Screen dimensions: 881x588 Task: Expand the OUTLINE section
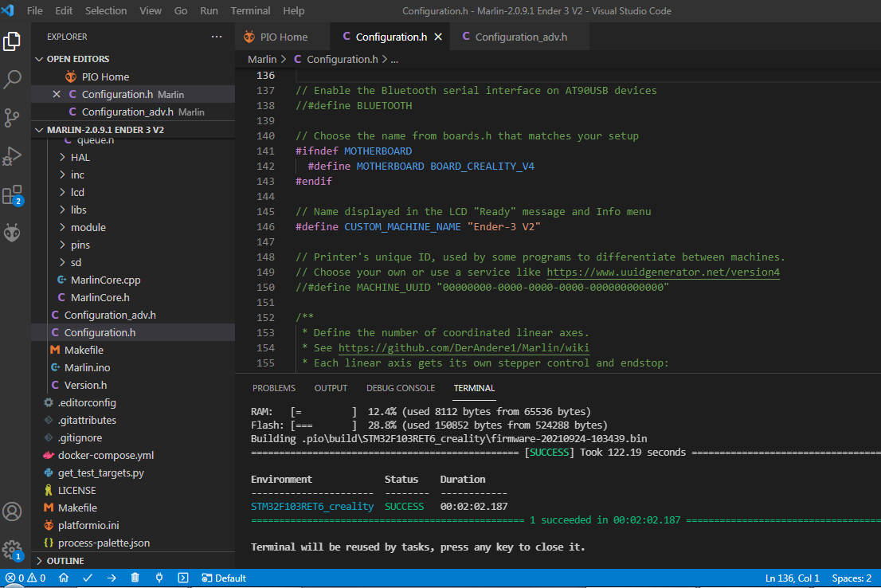click(65, 561)
